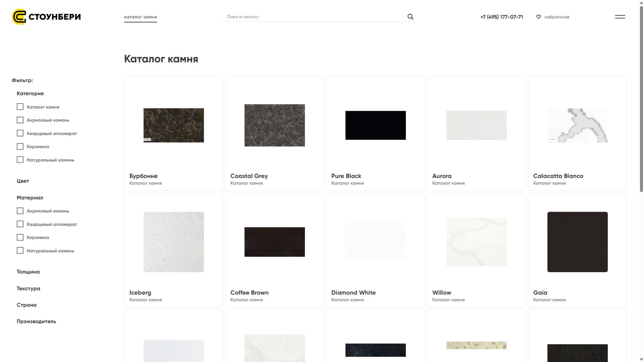Image resolution: width=644 pixels, height=362 pixels.
Task: Collapse the Материал filter section
Action: pyautogui.click(x=30, y=198)
